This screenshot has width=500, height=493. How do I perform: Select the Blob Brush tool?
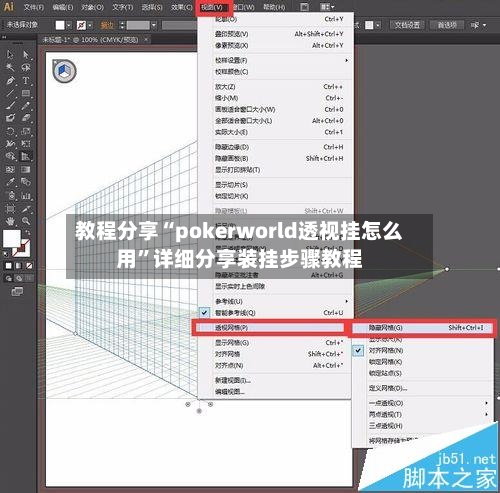[x=10, y=118]
